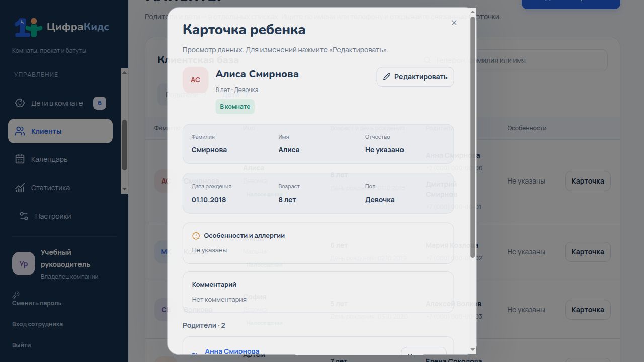
Task: Click the Особенности column header in the table
Action: click(527, 128)
